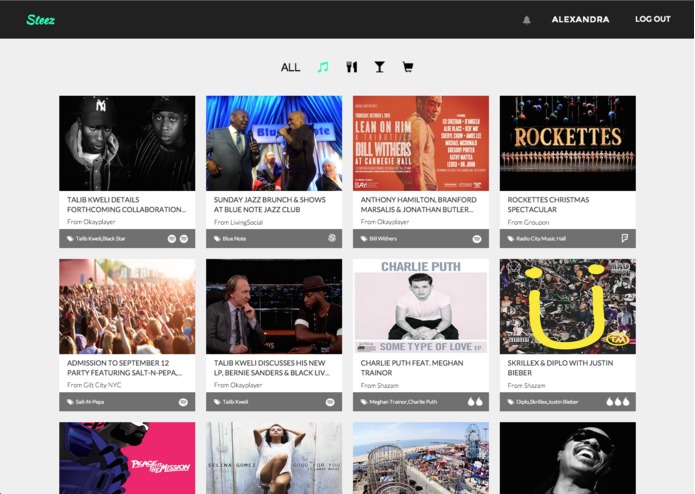Open the Lean On Him Bill Withers poster
The image size is (695, 494).
click(x=421, y=143)
